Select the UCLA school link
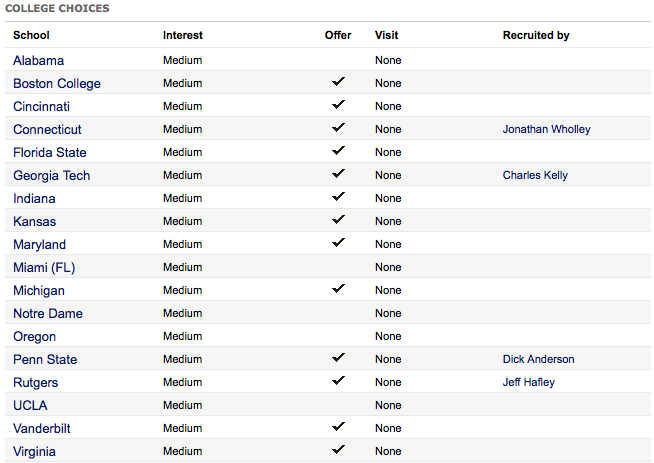 point(30,405)
